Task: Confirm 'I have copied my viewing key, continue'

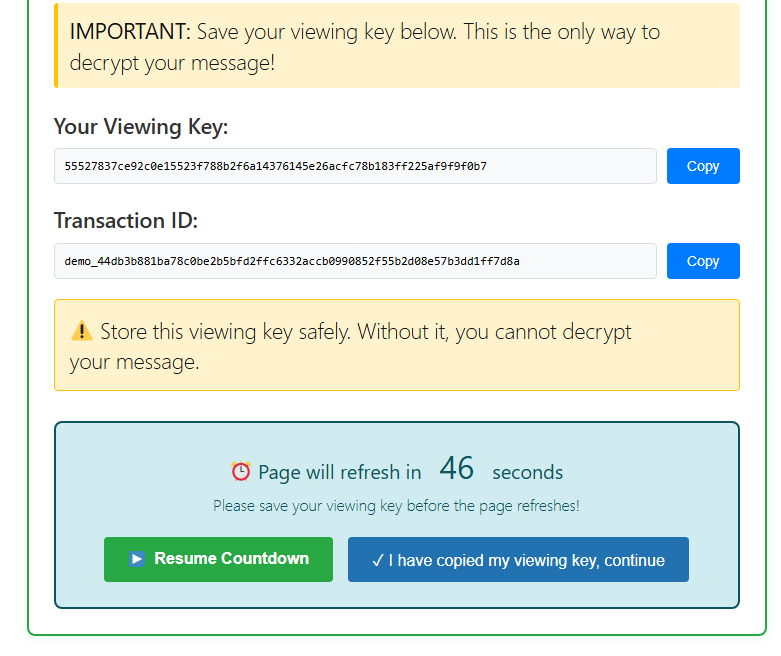Action: [518, 560]
